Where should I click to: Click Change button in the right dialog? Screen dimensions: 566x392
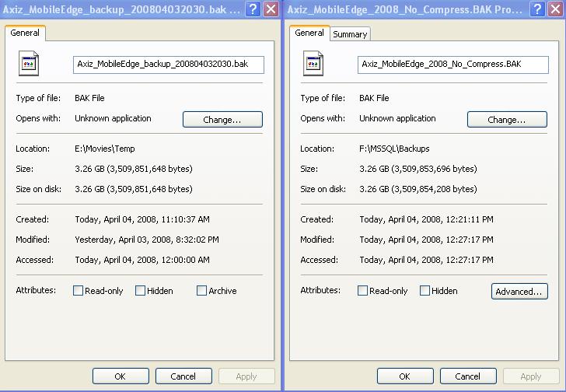(507, 120)
